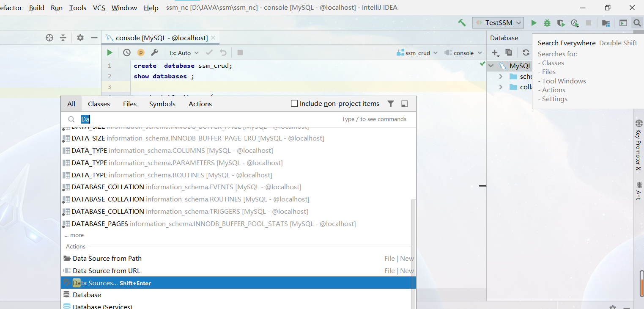Image resolution: width=644 pixels, height=309 pixels.
Task: Click the orange P view parameters icon
Action: [141, 53]
